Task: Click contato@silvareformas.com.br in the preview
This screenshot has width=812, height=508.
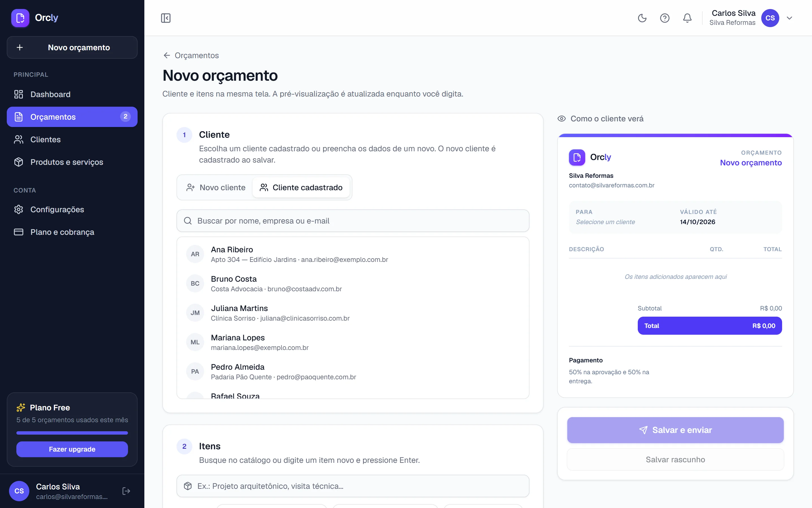Action: coord(611,185)
